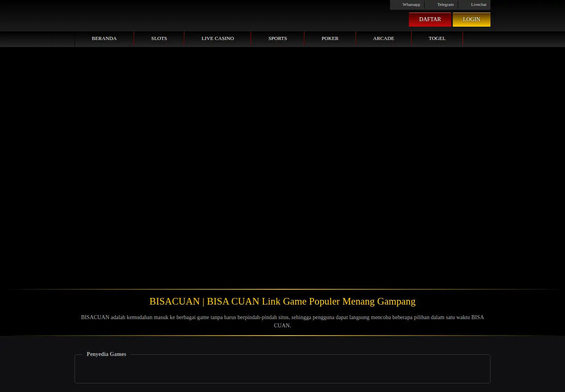Screen dimensions: 565x392
Task: Open the ARCADE games menu
Action: tap(384, 38)
